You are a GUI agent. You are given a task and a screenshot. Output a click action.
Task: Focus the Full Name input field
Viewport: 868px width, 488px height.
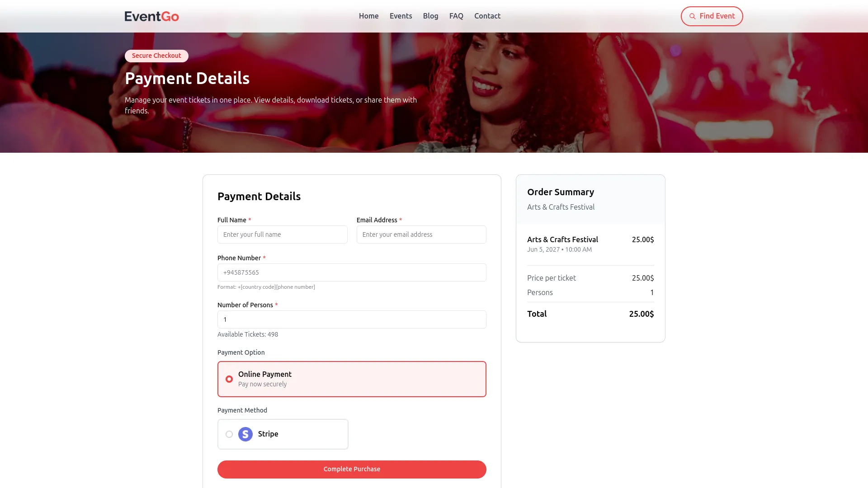coord(283,235)
